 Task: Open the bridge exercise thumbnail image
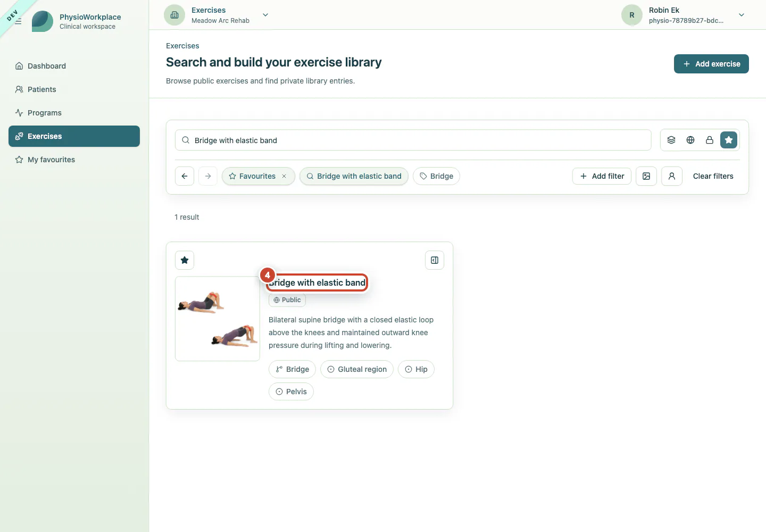point(218,319)
